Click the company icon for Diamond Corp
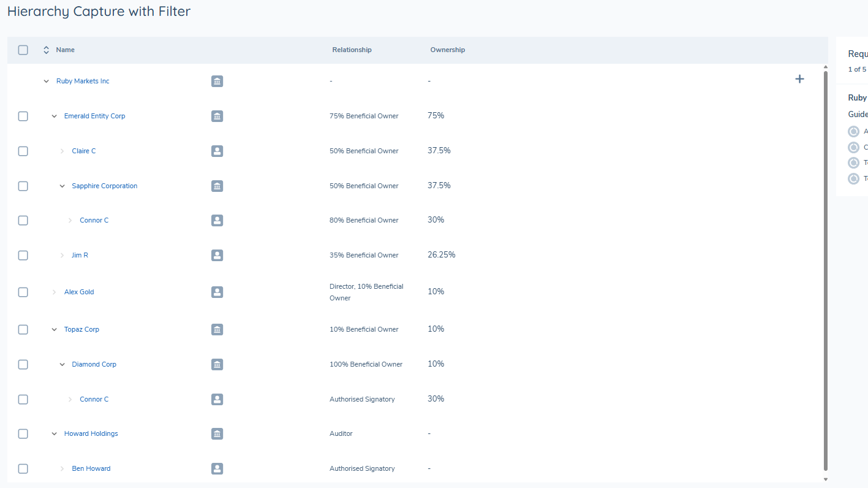 click(217, 364)
